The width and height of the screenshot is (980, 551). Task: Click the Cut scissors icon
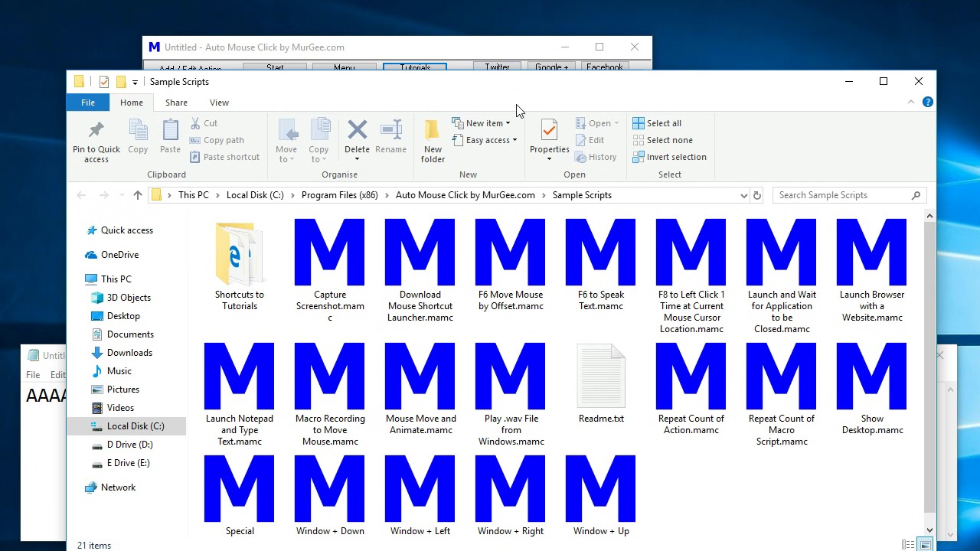194,123
